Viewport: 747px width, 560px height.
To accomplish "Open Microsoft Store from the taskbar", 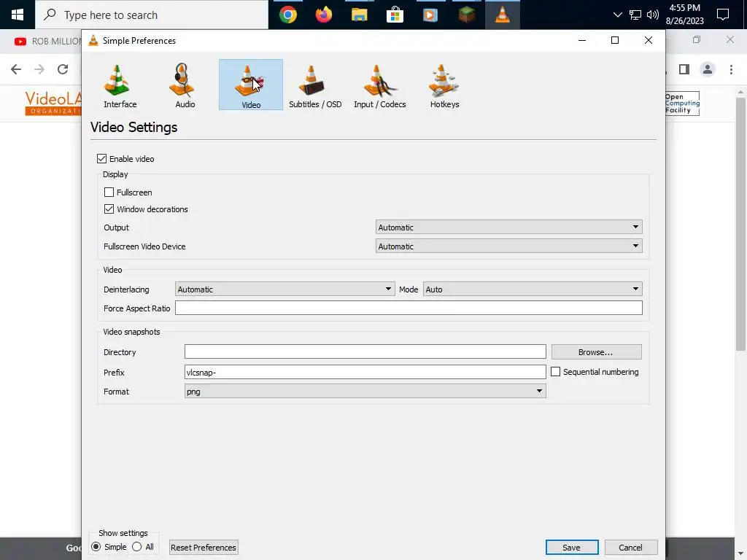I will pos(395,15).
